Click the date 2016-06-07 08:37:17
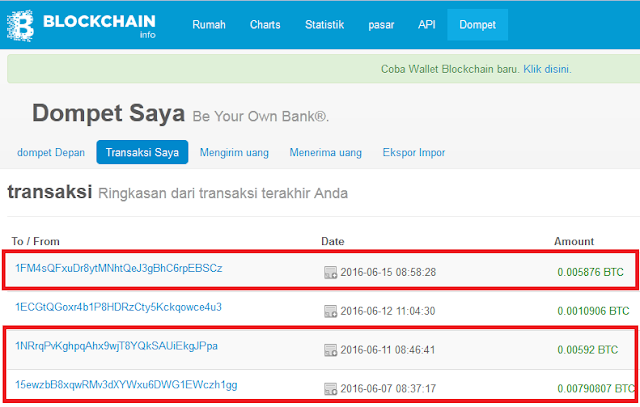640x407 pixels. pos(388,389)
